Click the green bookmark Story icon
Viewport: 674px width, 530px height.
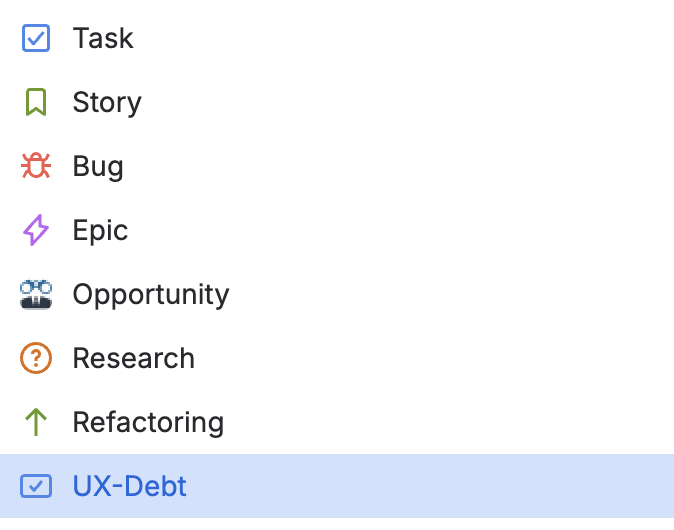[x=36, y=102]
